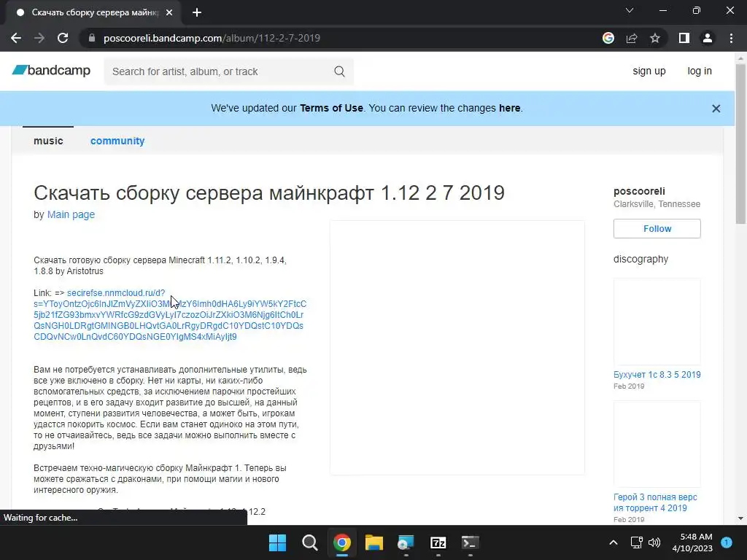The image size is (747, 560).
Task: Open the Terms of Use link
Action: [x=331, y=108]
